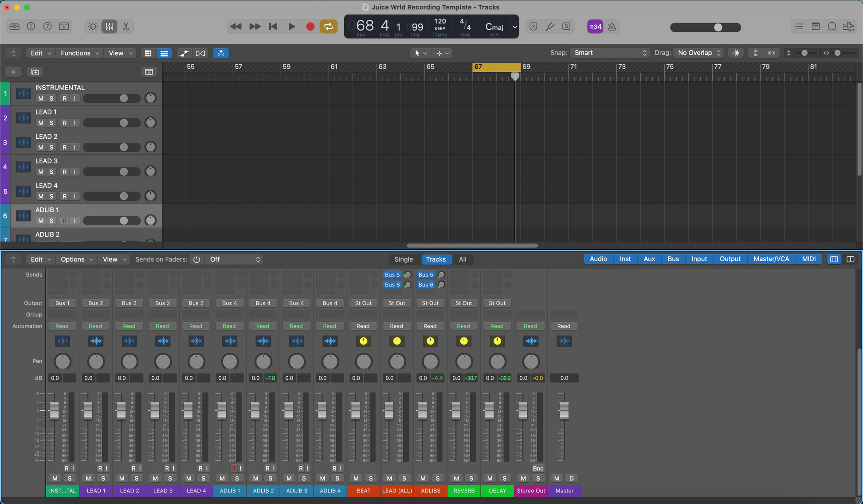Open the Functions menu in tracks area
Screen dimensions: 863x504
79,53
